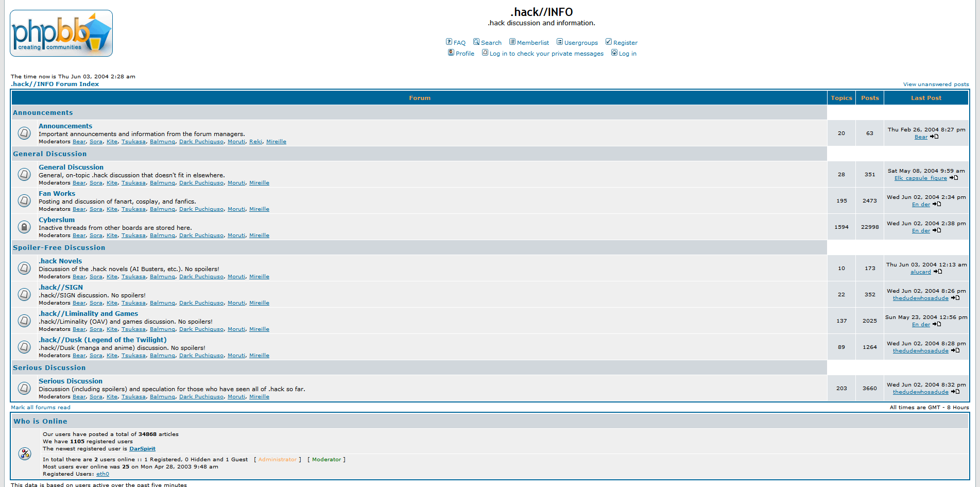View latest post arrow beside Elk capsule figure
The width and height of the screenshot is (980, 487).
[x=954, y=178]
